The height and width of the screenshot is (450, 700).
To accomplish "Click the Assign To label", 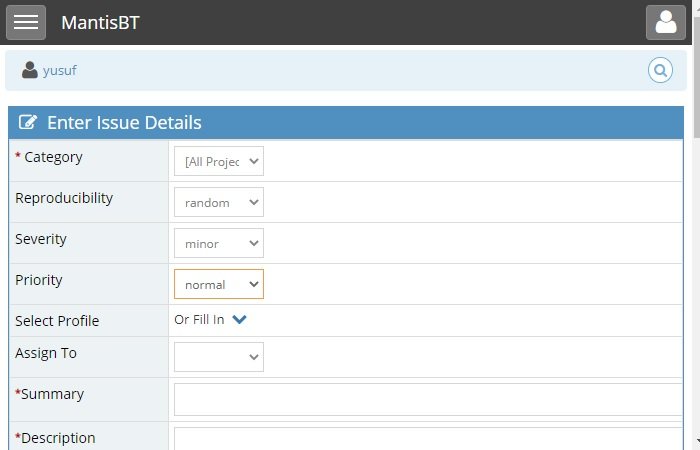I will point(46,353).
